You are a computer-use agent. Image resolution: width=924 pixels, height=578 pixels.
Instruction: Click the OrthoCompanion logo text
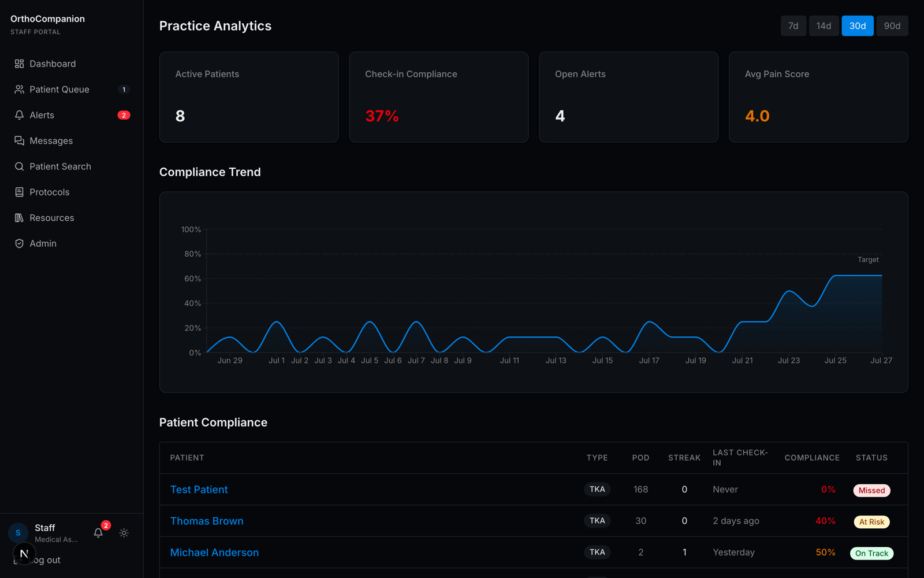47,18
